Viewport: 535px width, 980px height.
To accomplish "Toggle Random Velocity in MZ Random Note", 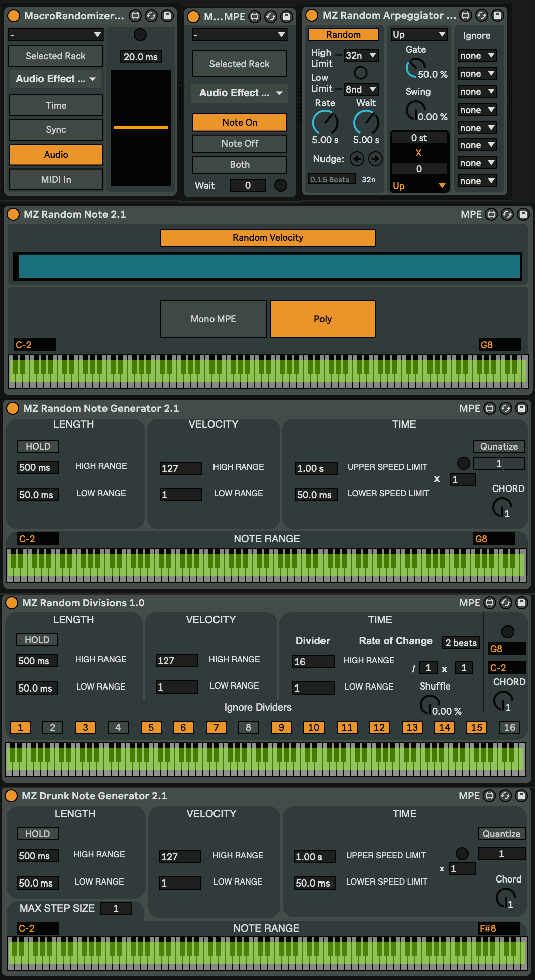I will coord(268,238).
